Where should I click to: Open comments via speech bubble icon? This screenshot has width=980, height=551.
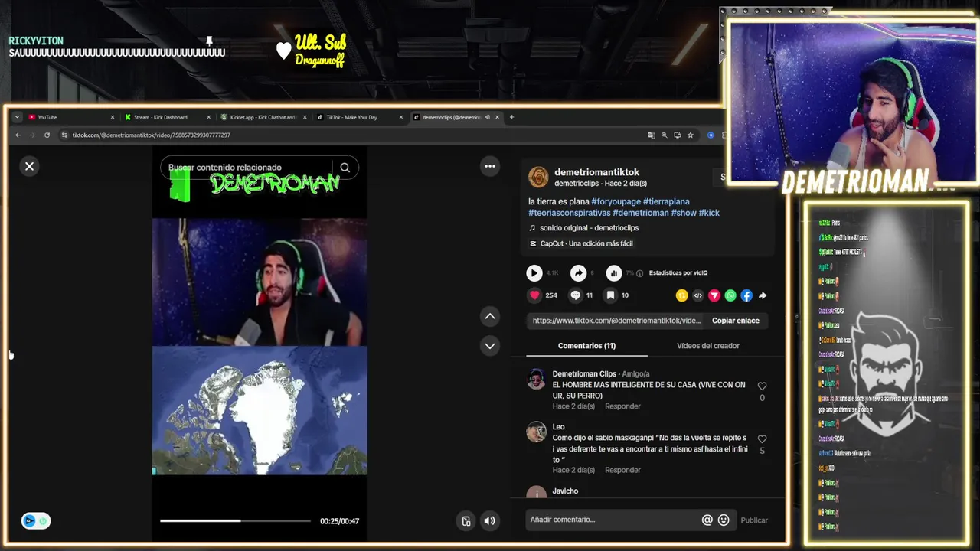575,295
